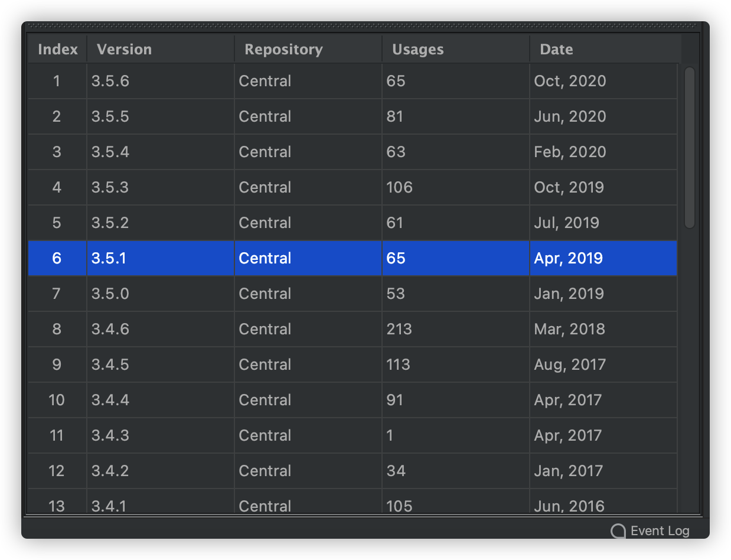
Task: Choose version 3.5.4 from the table
Action: tap(353, 152)
